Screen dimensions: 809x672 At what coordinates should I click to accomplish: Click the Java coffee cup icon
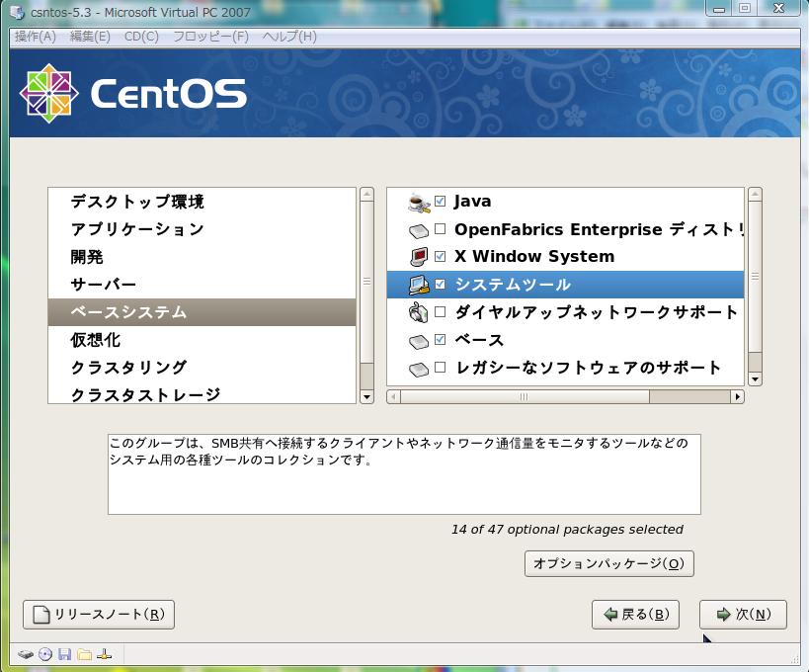click(420, 202)
